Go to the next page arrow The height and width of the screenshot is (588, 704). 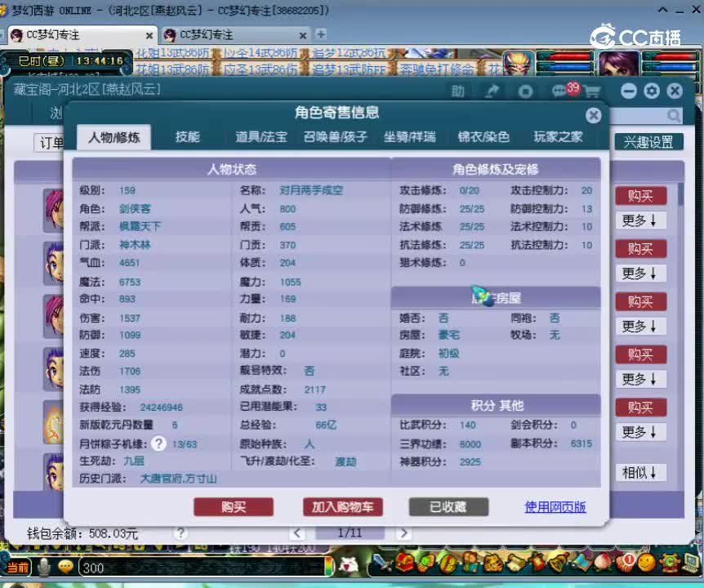point(403,532)
